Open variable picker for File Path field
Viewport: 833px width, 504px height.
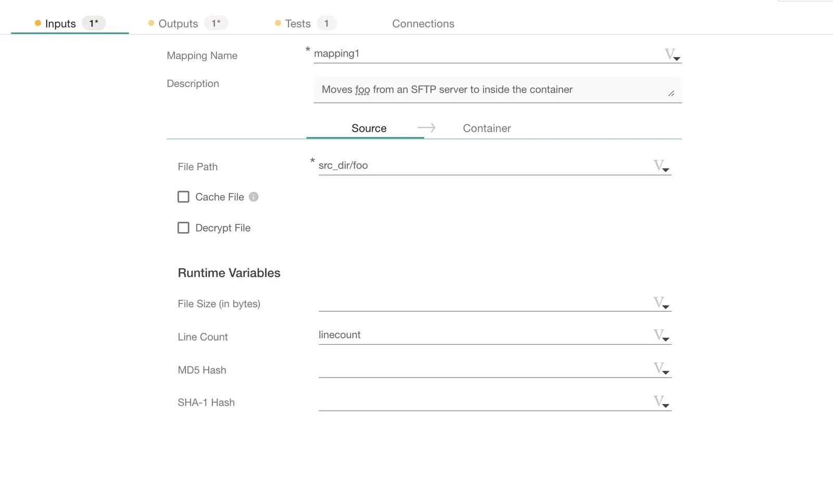point(661,166)
